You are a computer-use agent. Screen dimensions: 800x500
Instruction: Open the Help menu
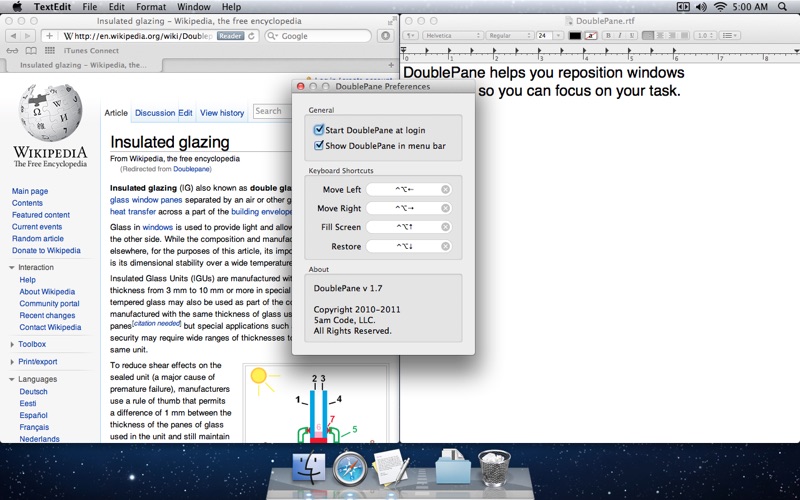[231, 7]
